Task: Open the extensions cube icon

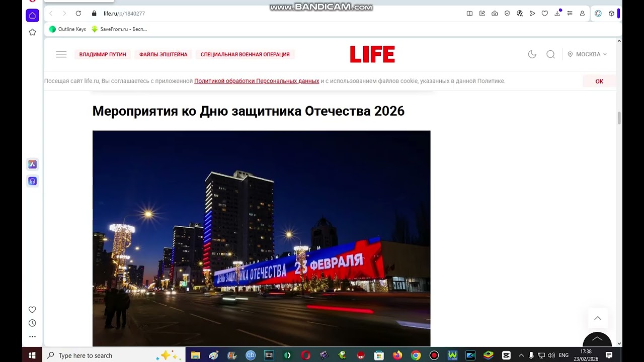Action: 611,14
